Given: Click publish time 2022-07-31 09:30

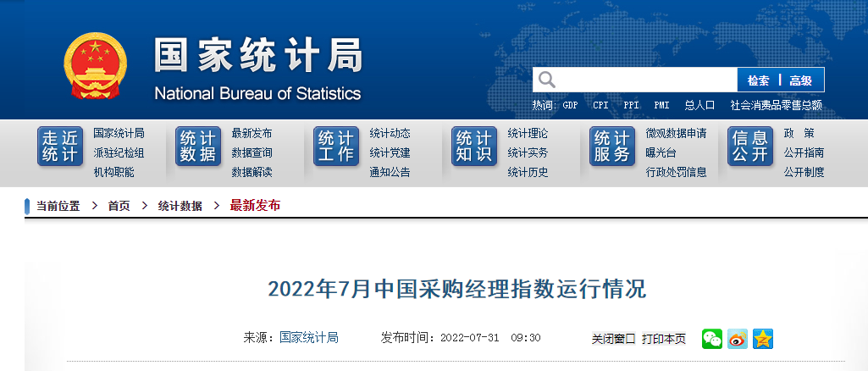Looking at the screenshot, I should coord(490,338).
